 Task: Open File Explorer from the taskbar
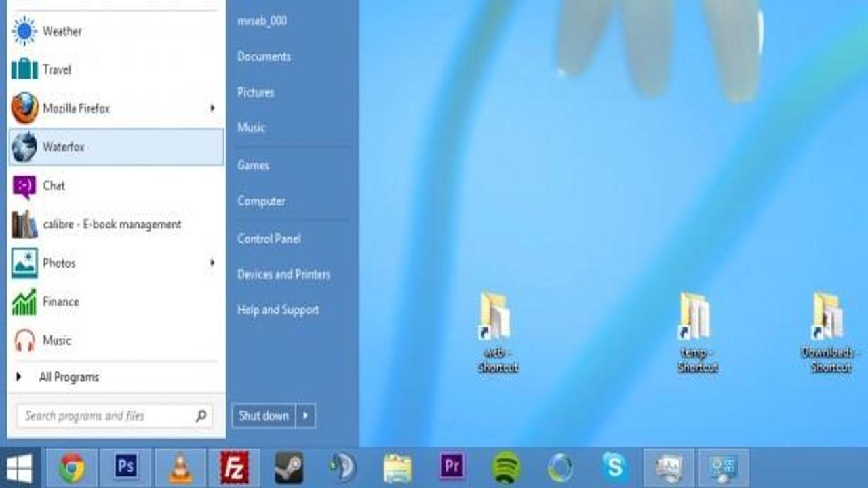(x=397, y=468)
